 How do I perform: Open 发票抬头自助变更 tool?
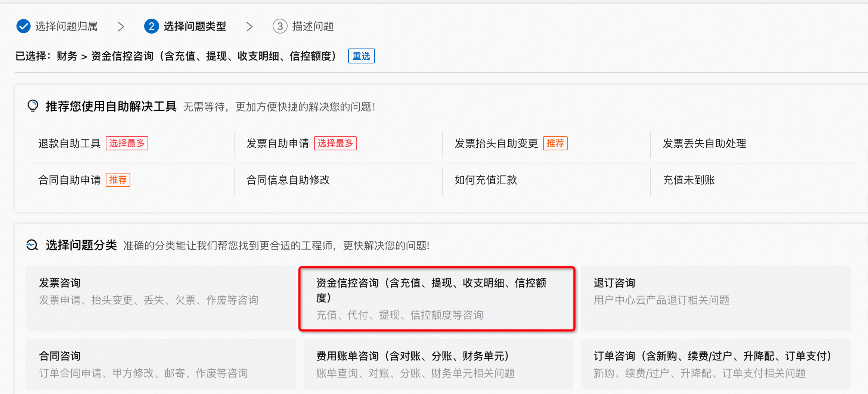click(x=496, y=143)
